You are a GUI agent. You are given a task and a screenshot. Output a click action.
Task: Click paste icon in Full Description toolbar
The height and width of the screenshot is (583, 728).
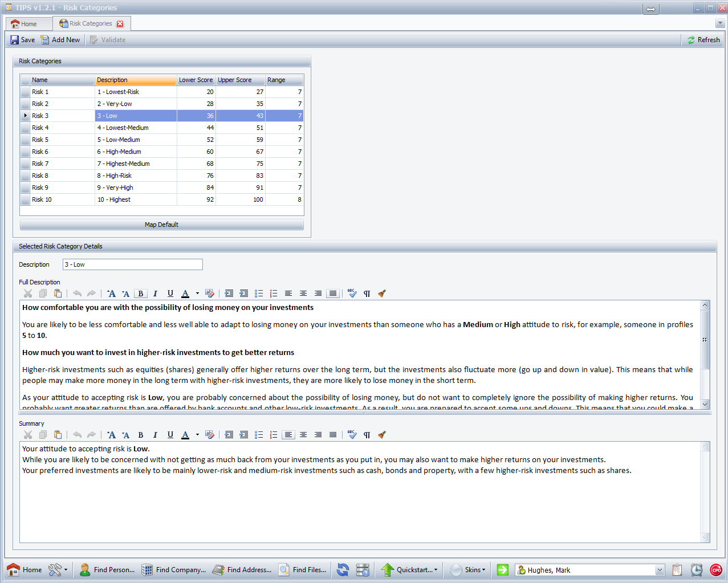click(x=58, y=293)
